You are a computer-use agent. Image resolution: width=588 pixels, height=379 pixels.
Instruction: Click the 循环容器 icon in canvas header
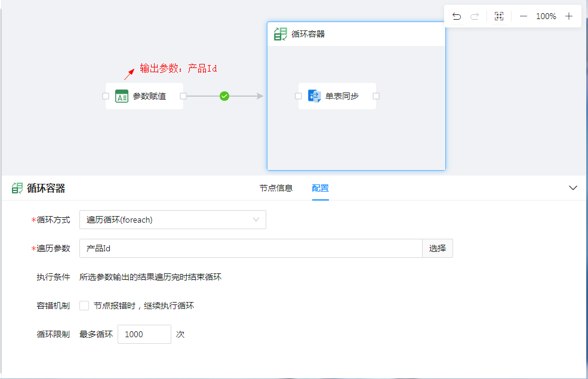(x=280, y=34)
